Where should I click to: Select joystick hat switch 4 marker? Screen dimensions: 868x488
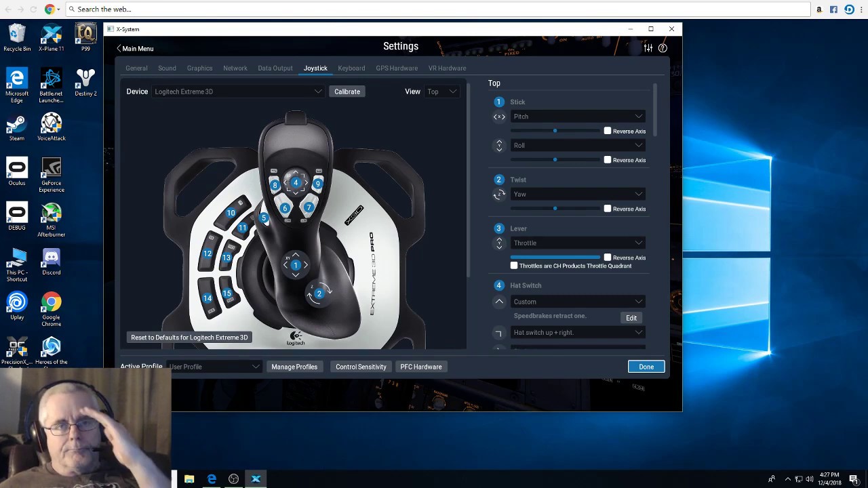(x=296, y=182)
